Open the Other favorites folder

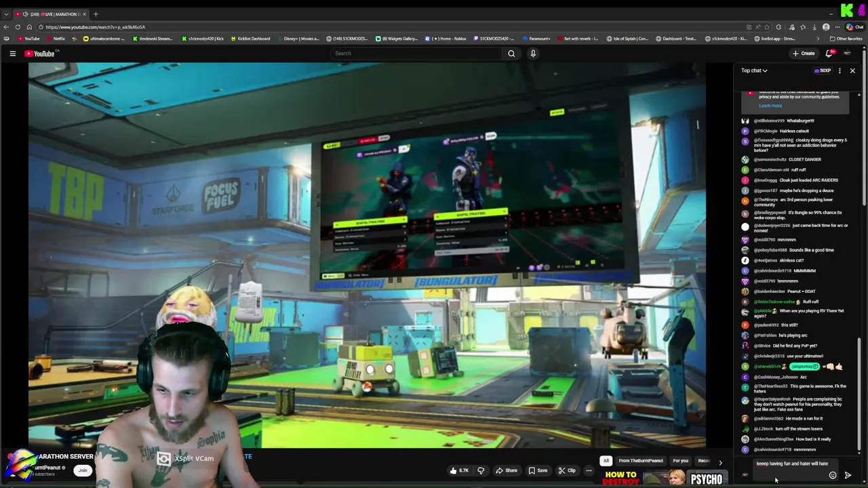(846, 39)
